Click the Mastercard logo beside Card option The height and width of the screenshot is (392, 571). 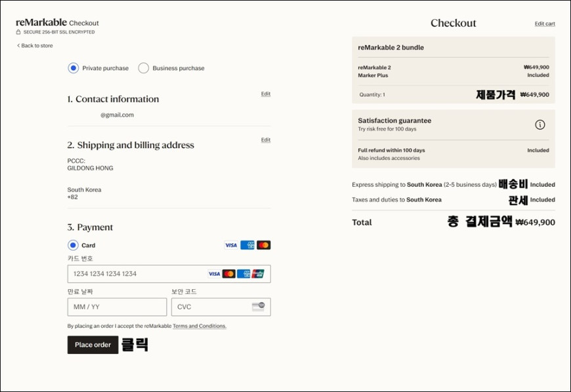[264, 245]
